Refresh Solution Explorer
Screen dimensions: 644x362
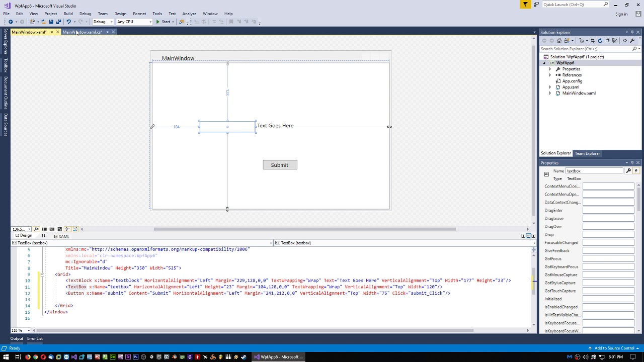pyautogui.click(x=600, y=41)
